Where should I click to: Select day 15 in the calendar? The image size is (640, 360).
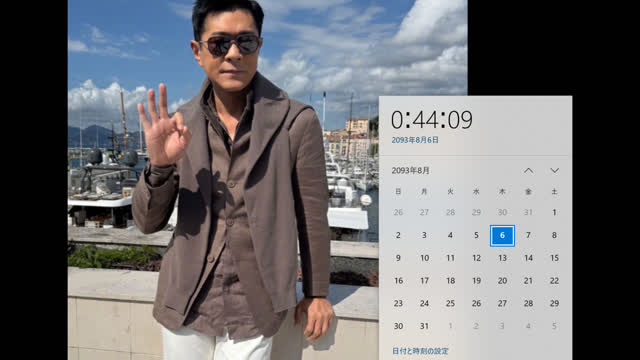pyautogui.click(x=554, y=258)
